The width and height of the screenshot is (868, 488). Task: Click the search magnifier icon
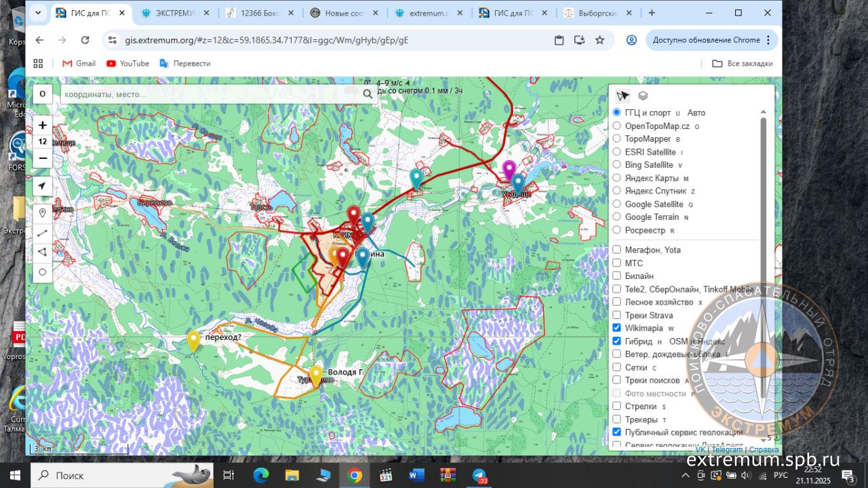tap(368, 94)
